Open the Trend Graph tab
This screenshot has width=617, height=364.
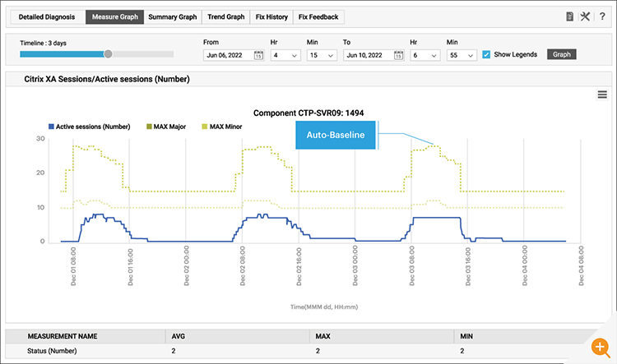[226, 17]
